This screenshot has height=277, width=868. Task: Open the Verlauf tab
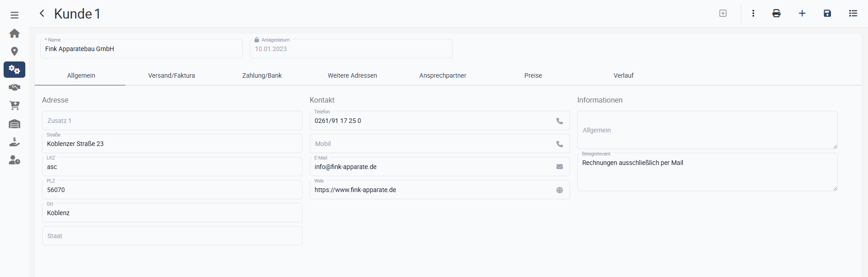coord(623,75)
